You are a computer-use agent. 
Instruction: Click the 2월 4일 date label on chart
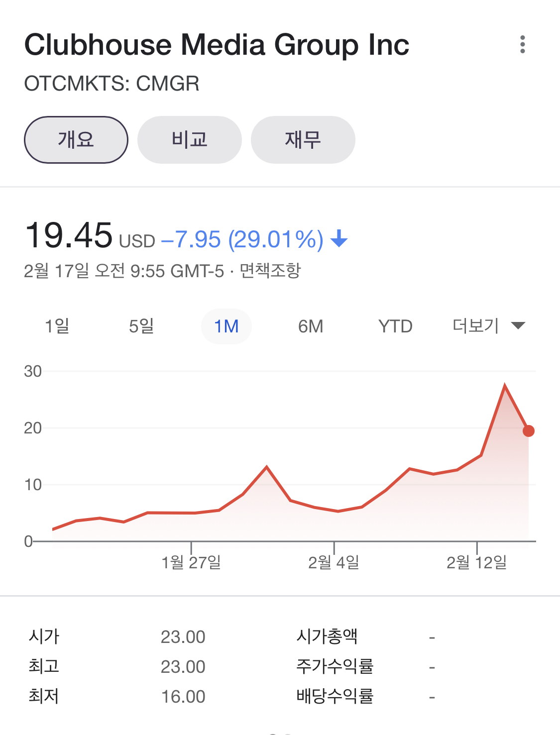click(x=334, y=562)
